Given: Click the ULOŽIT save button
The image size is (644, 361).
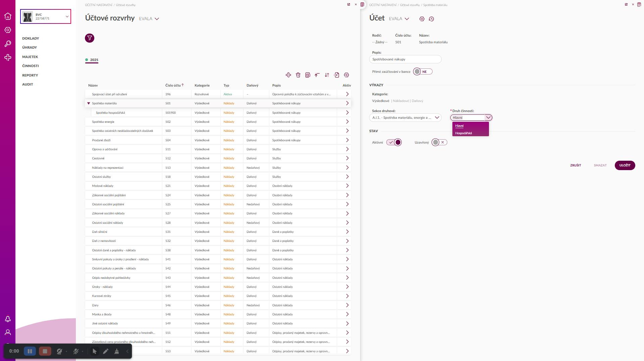Looking at the screenshot, I should (x=625, y=165).
